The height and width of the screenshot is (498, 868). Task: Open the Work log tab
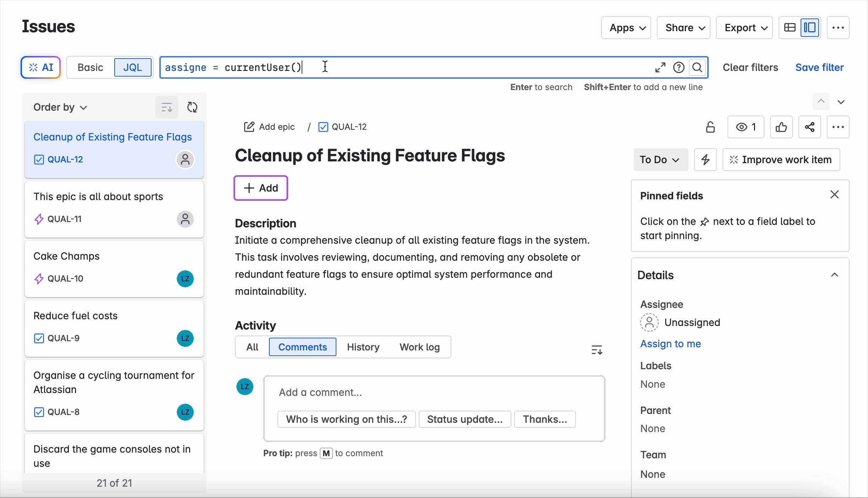point(419,347)
